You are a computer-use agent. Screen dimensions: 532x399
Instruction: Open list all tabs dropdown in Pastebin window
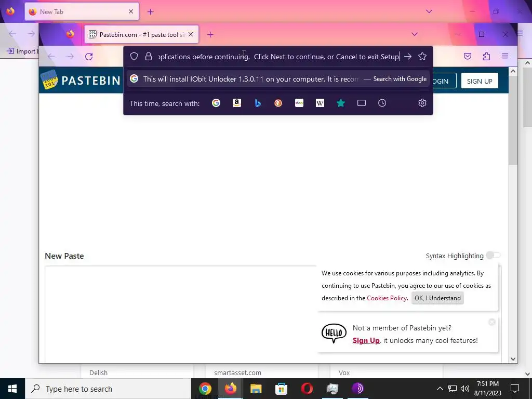click(414, 34)
